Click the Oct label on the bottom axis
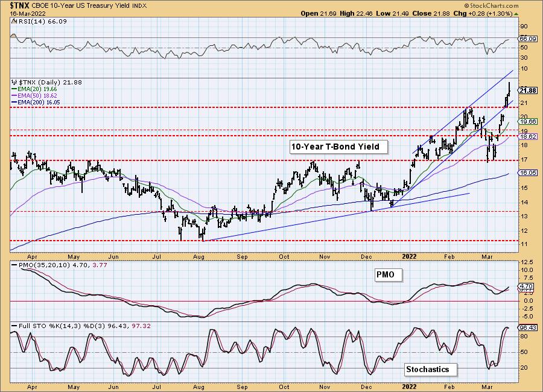The height and width of the screenshot is (392, 543). tap(284, 387)
